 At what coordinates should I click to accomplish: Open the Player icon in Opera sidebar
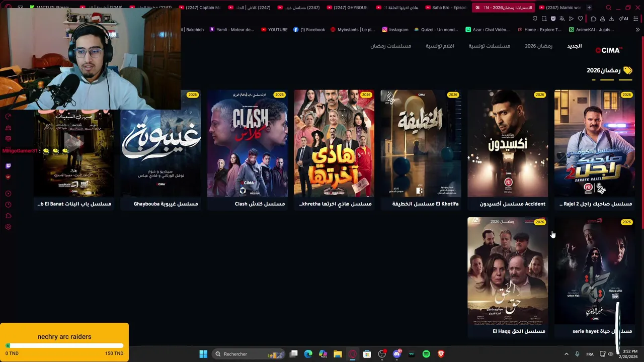(8, 194)
